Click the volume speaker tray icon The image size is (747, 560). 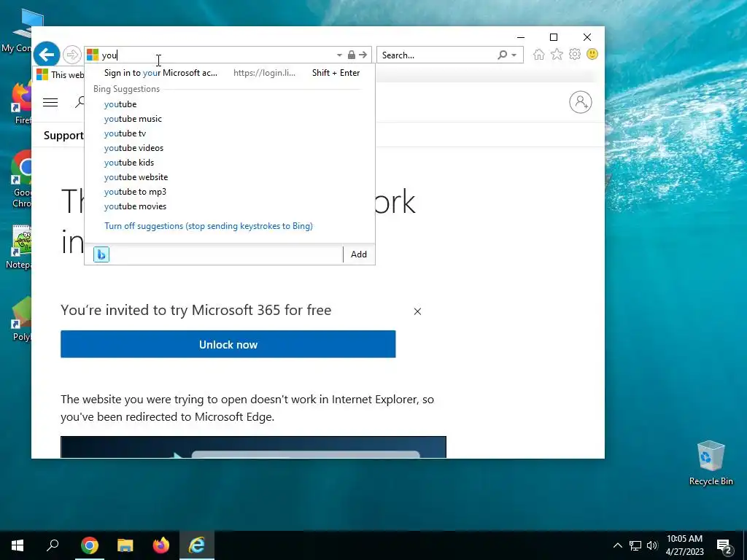pos(652,545)
